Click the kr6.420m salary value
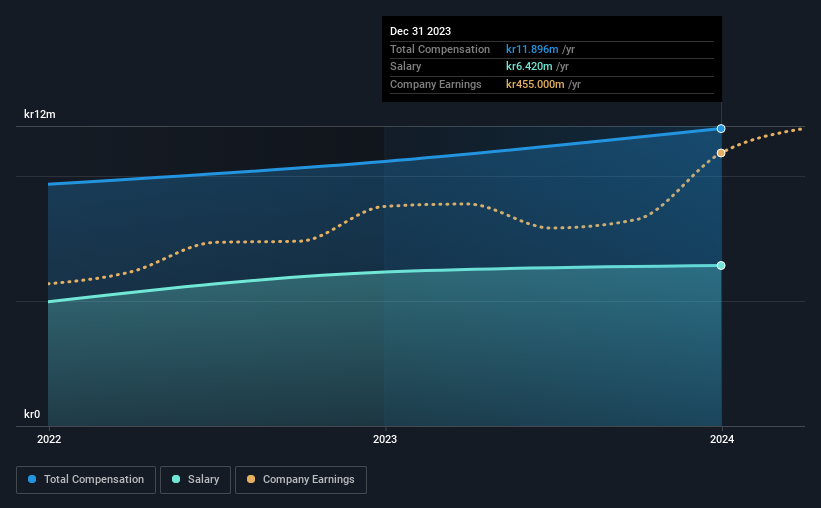 click(x=529, y=67)
